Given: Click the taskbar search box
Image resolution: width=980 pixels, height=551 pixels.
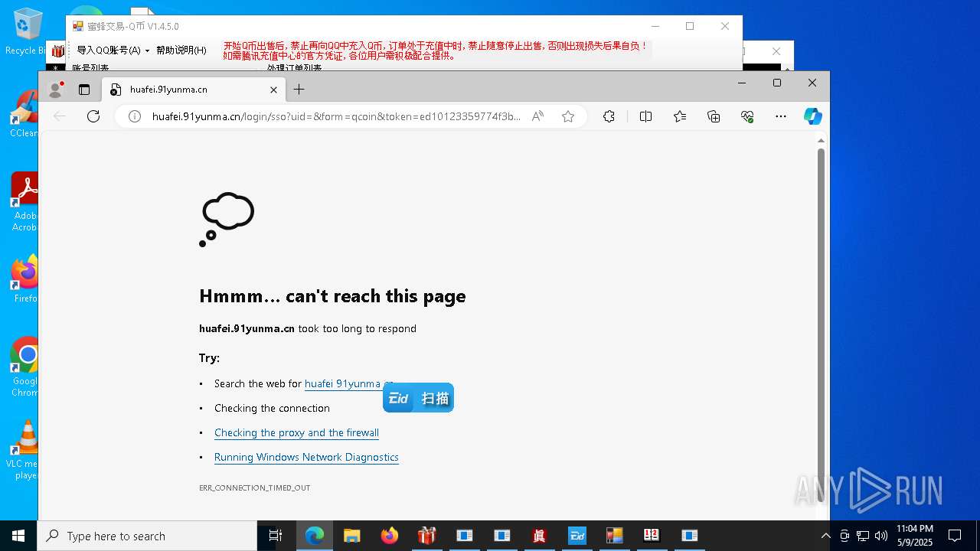Looking at the screenshot, I should click(147, 536).
